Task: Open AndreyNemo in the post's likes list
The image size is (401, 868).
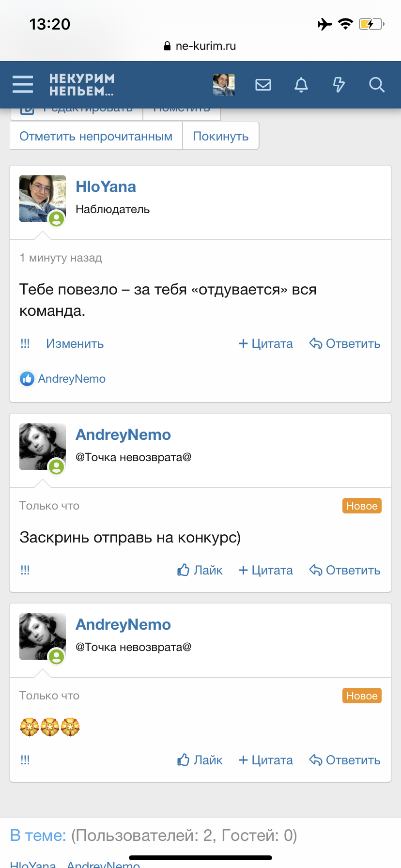Action: [x=72, y=379]
